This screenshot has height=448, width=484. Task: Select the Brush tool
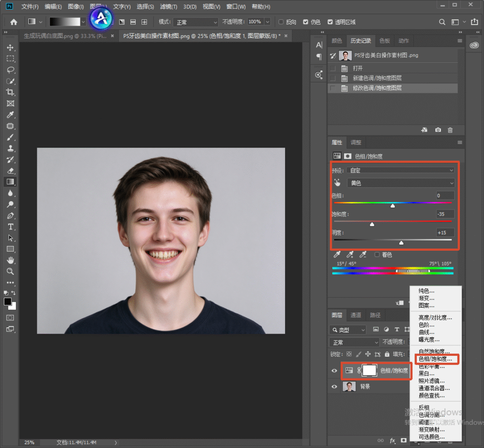10,137
